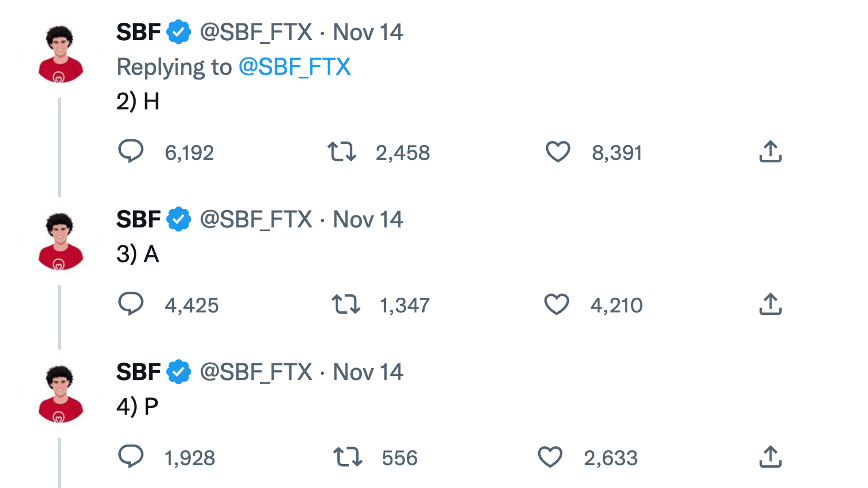Screen dimensions: 868x488
Task: Like the "3) A" tweet
Action: tap(556, 304)
